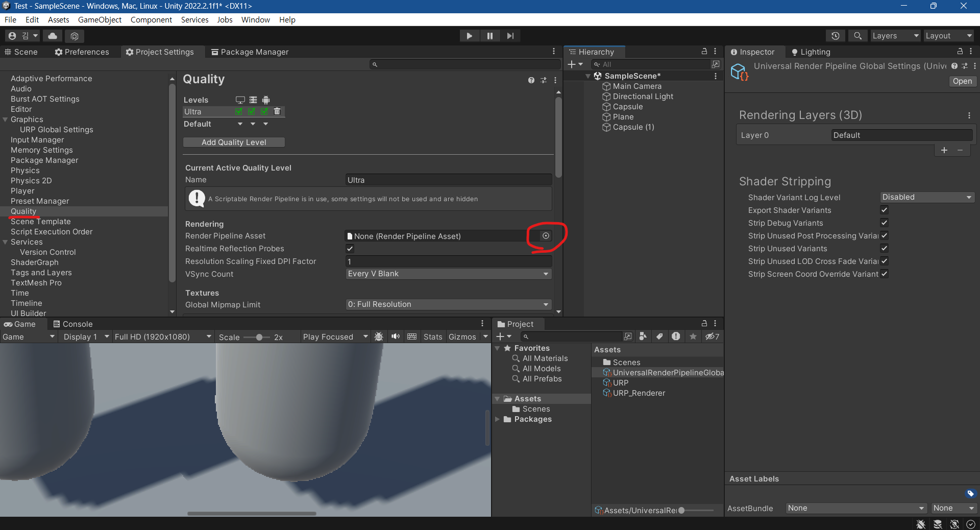Image resolution: width=980 pixels, height=530 pixels.
Task: Toggle Strip Unused Variants checkbox
Action: coord(885,248)
